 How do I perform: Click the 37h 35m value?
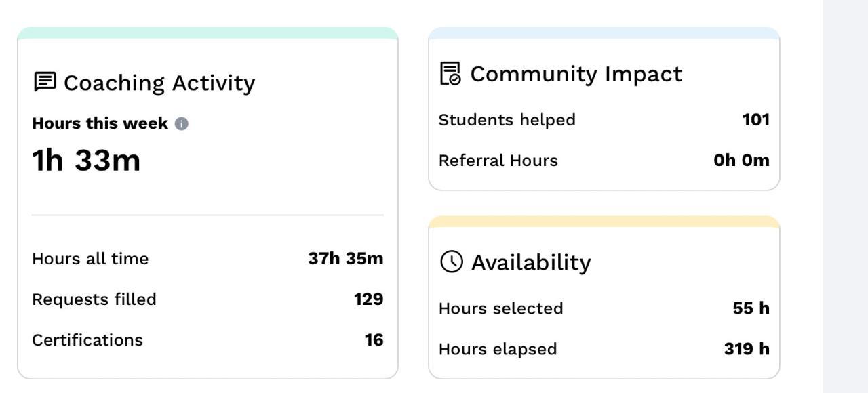pos(345,259)
